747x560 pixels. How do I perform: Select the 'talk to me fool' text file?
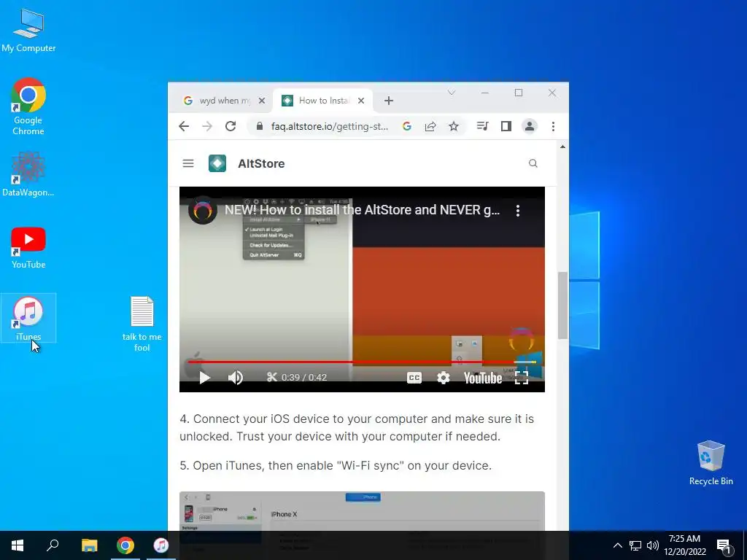(142, 324)
